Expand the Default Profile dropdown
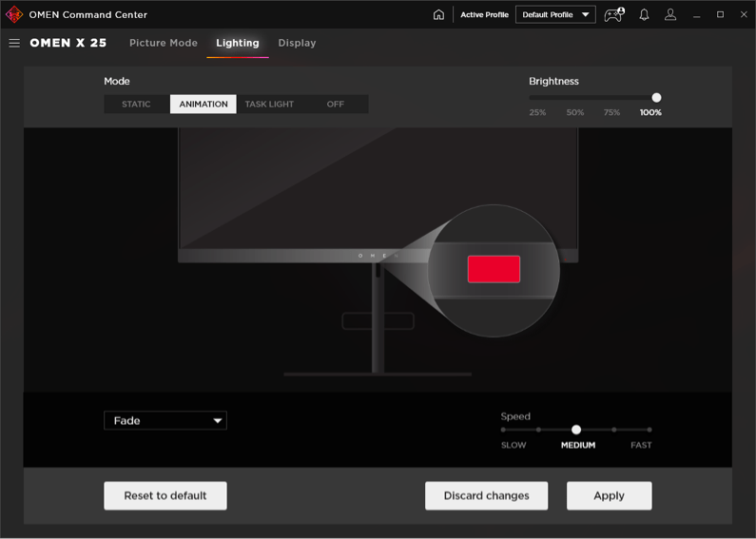The width and height of the screenshot is (756, 539). point(555,14)
